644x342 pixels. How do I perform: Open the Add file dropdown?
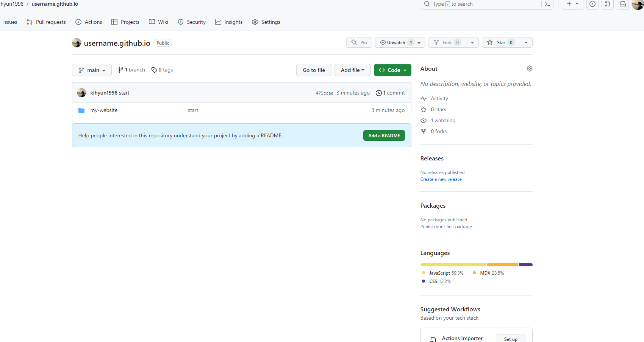pos(352,70)
